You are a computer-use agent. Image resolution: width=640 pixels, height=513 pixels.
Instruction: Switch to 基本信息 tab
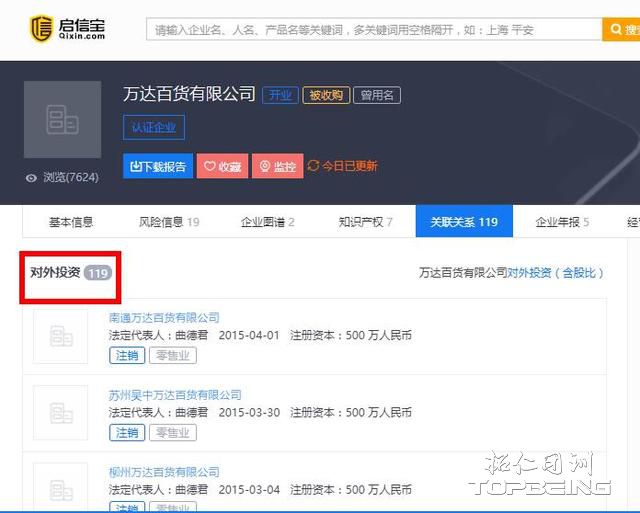[71, 222]
